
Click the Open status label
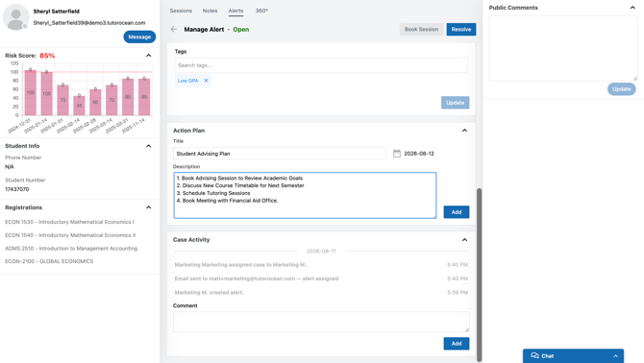240,29
